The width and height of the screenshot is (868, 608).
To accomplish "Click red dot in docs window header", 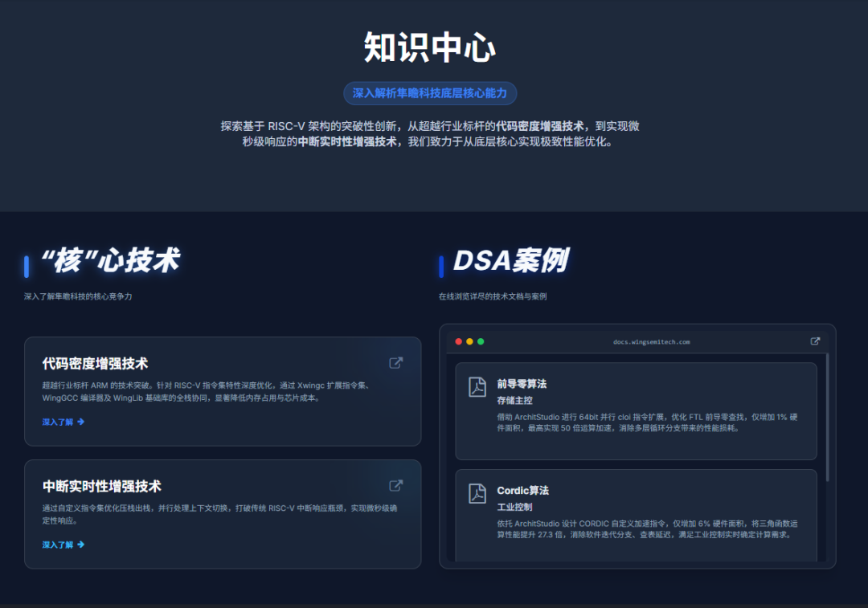I will (x=458, y=341).
